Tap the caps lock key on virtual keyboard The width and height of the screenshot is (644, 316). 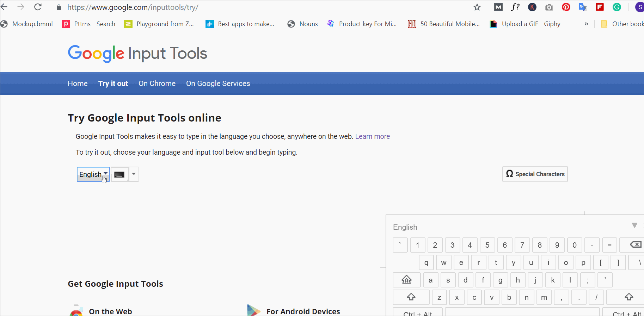point(407,280)
